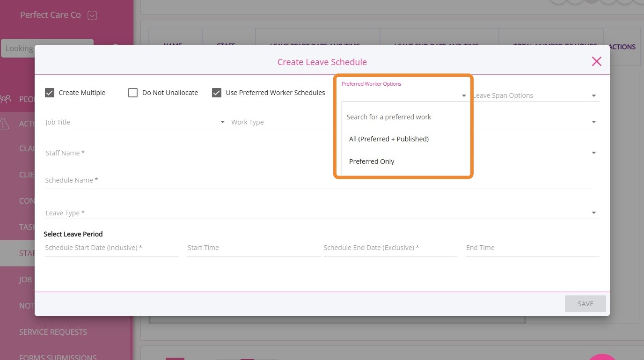
Task: Open the Job item in sidebar
Action: pyautogui.click(x=25, y=279)
